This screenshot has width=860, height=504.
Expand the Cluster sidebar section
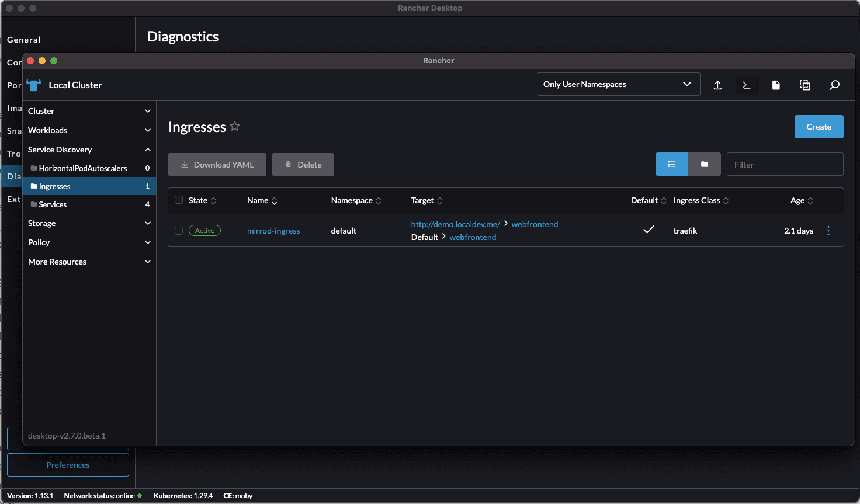[89, 111]
